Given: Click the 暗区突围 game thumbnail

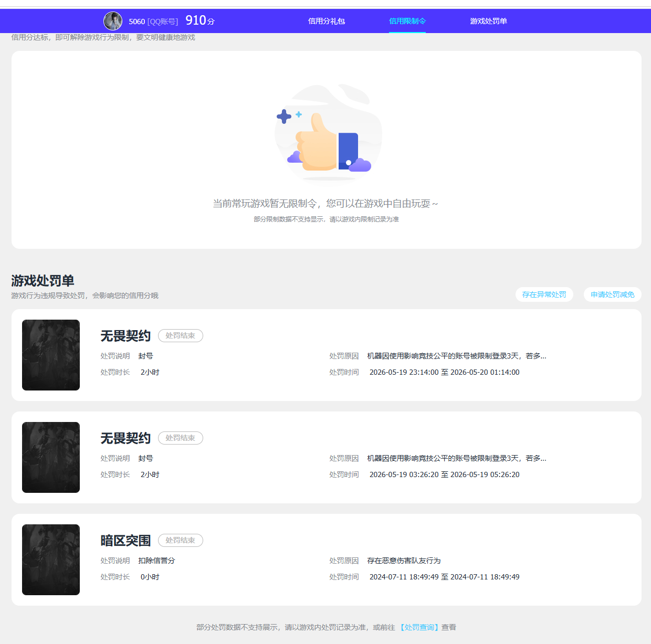Looking at the screenshot, I should [x=51, y=559].
